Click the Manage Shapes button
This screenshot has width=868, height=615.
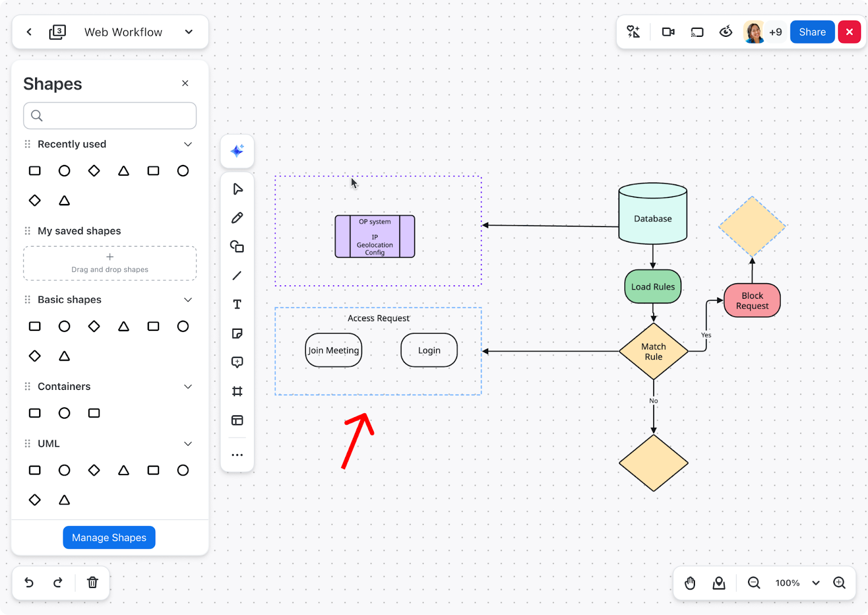pyautogui.click(x=109, y=537)
